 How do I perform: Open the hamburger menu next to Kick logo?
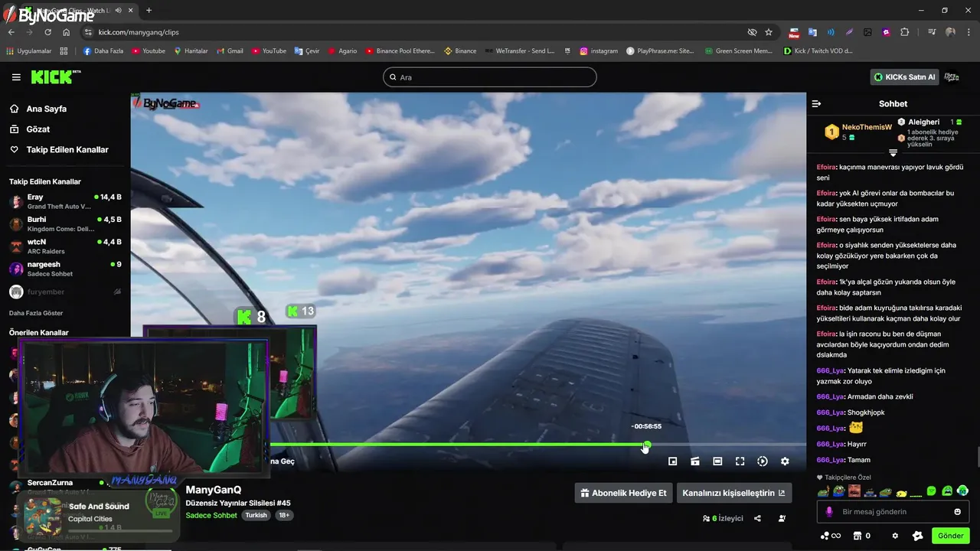point(16,77)
